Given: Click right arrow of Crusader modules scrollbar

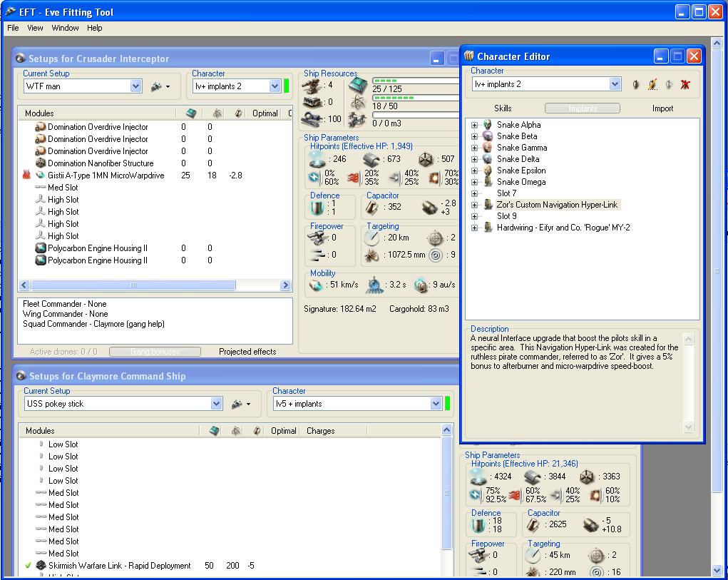Looking at the screenshot, I should click(285, 285).
